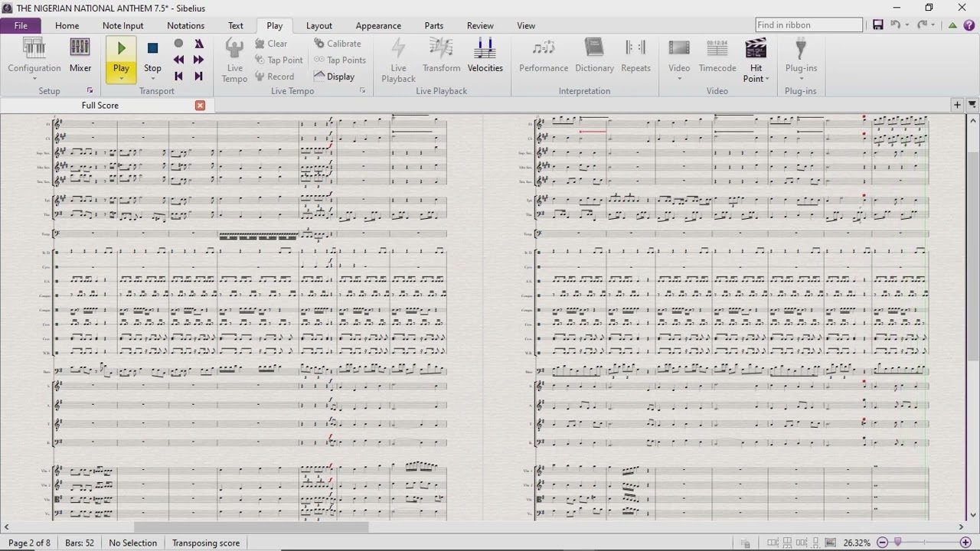Stop playback with the Stop button

(x=152, y=55)
